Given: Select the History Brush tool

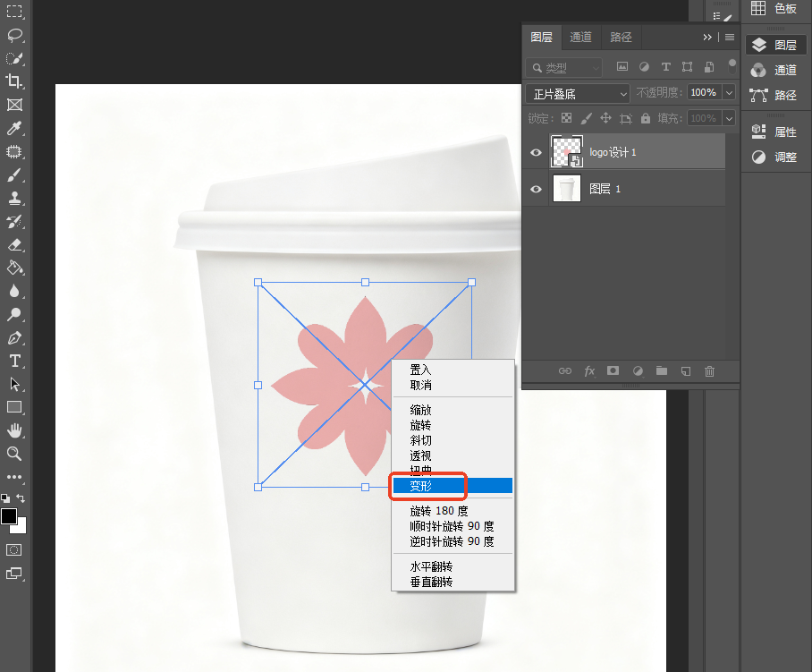Looking at the screenshot, I should coord(14,222).
